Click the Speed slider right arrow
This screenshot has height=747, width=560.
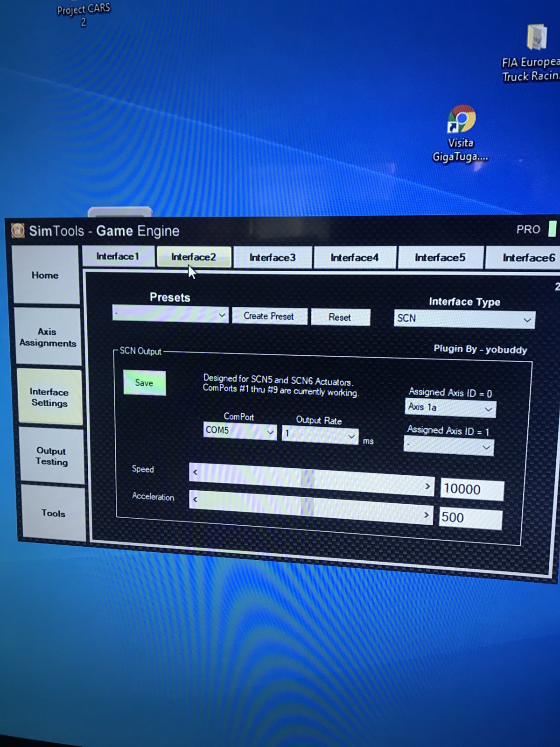(x=427, y=486)
